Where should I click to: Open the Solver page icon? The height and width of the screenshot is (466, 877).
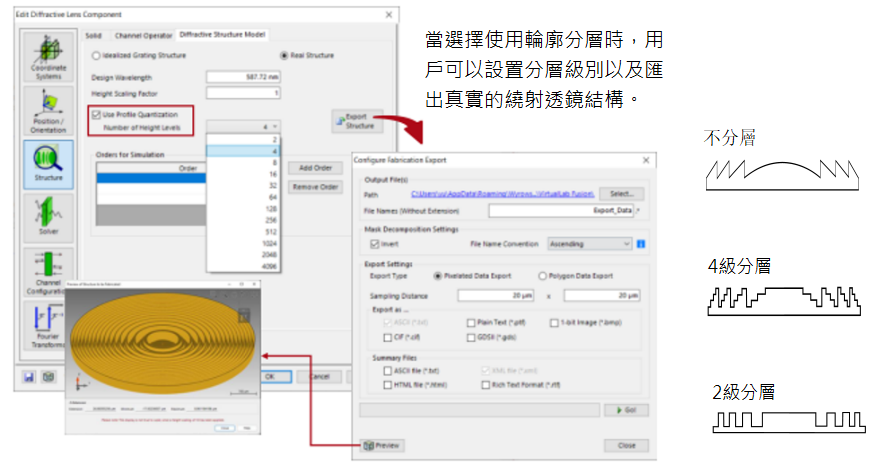pos(48,216)
